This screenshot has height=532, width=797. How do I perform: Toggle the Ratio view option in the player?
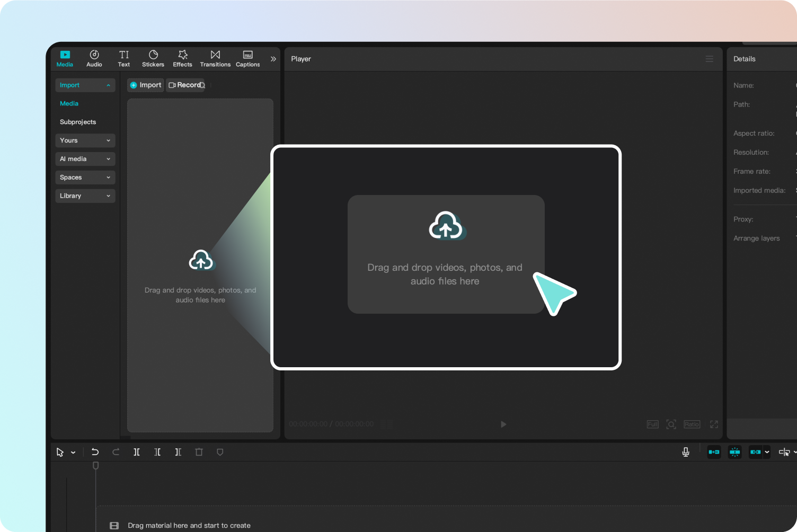(x=692, y=424)
